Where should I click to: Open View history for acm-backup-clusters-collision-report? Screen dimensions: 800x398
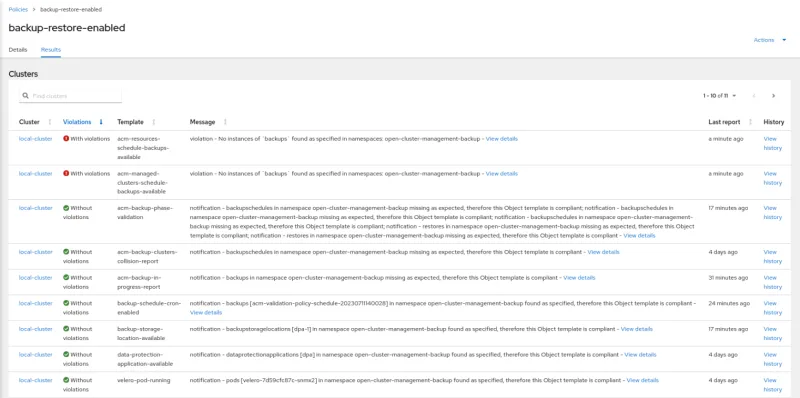[x=772, y=257]
